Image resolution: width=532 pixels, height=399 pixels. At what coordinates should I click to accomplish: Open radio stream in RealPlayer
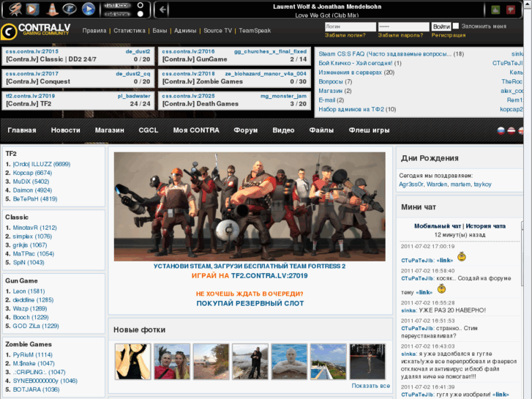[70, 10]
